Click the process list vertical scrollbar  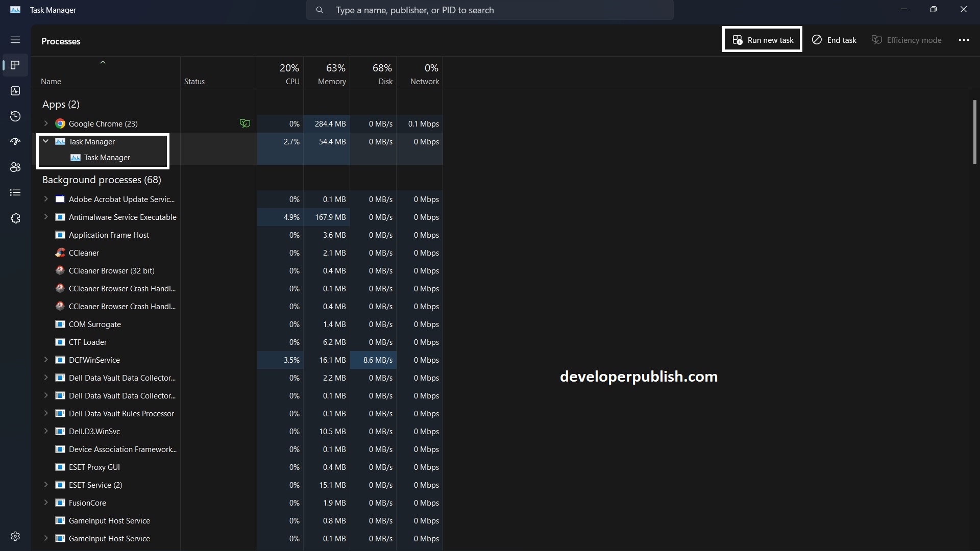pyautogui.click(x=974, y=133)
